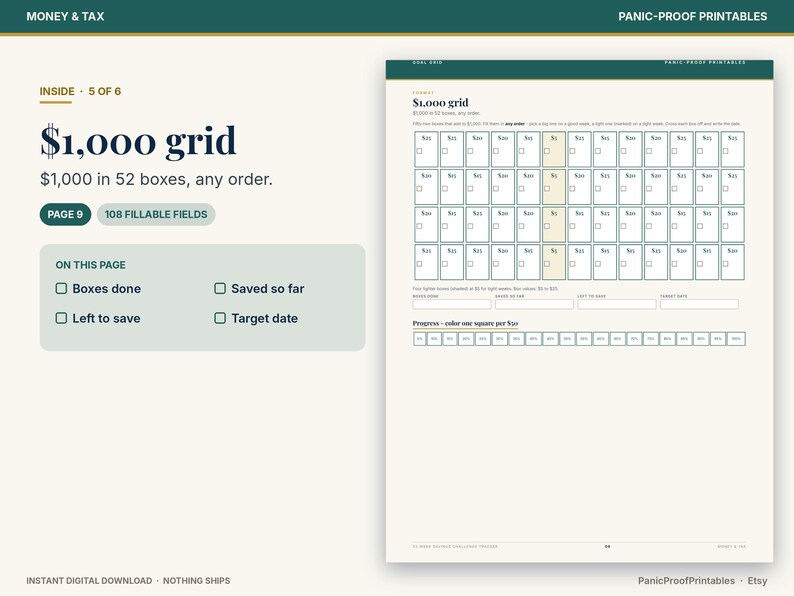
Task: Click the 108 FILLABLE FIELDS badge
Action: (156, 214)
